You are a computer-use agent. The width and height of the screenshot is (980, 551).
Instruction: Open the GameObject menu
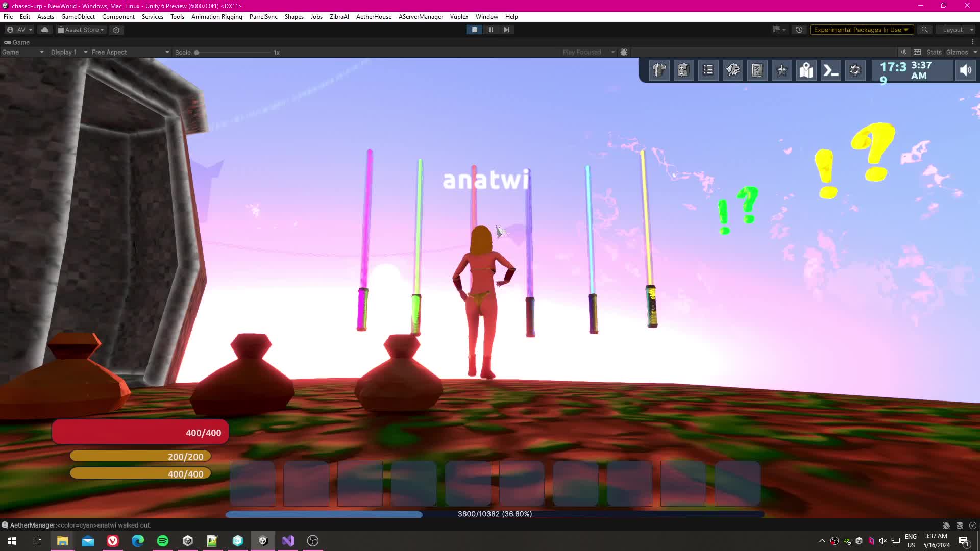(x=78, y=17)
